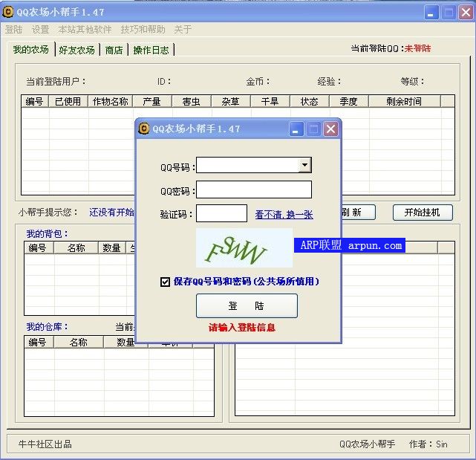Click the 杂草 column header

(231, 101)
